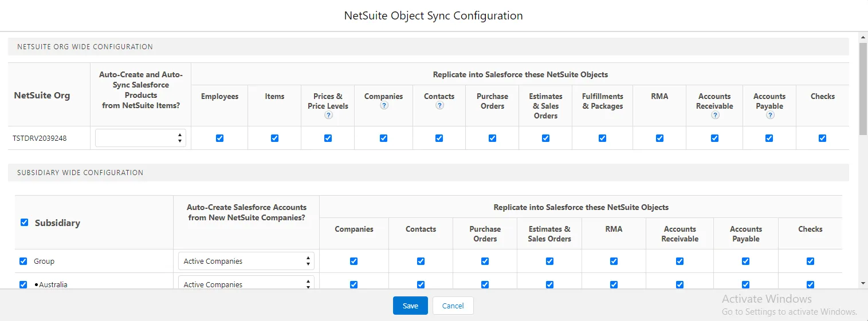This screenshot has height=321, width=868.
Task: Toggle Checks checkbox in Australia row
Action: tap(810, 284)
